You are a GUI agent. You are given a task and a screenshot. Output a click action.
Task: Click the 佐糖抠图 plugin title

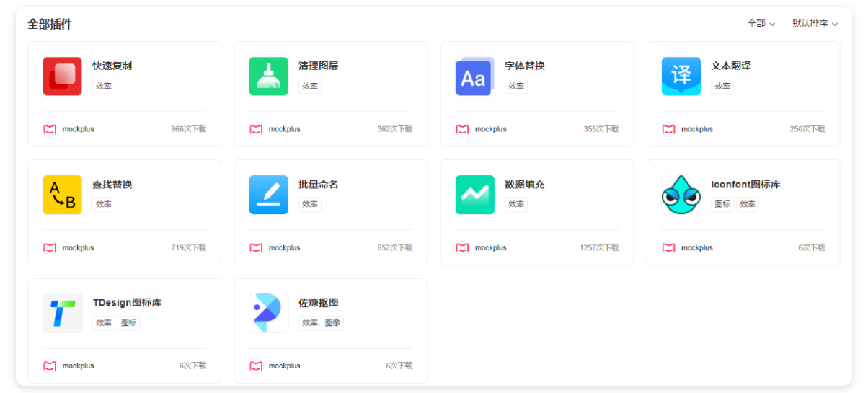tap(319, 303)
